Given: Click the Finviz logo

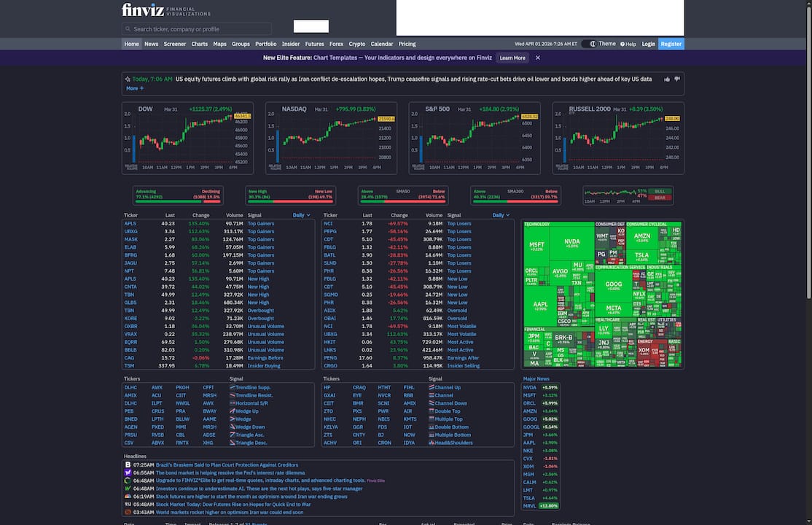Looking at the screenshot, I should click(x=141, y=10).
